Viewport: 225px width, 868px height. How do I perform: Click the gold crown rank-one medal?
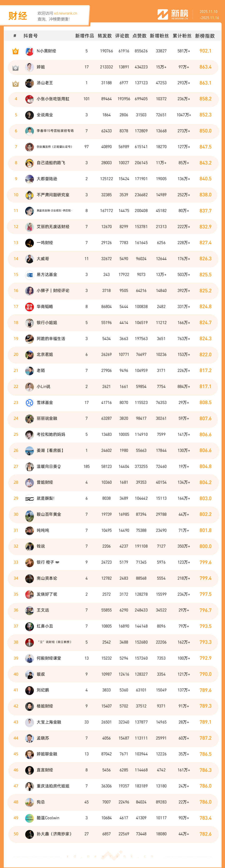coord(15,51)
